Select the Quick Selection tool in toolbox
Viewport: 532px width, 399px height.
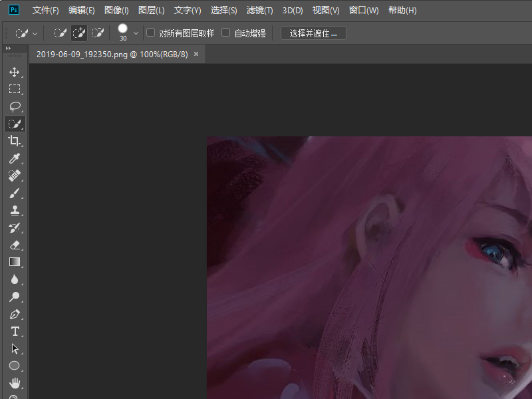tap(15, 124)
